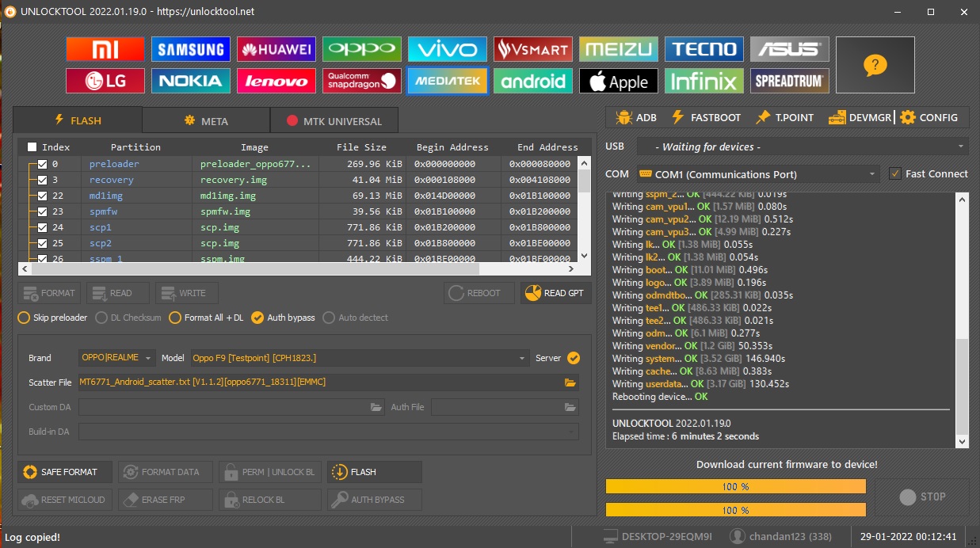The height and width of the screenshot is (548, 980).
Task: Open FASTBOOT tools
Action: tap(706, 117)
